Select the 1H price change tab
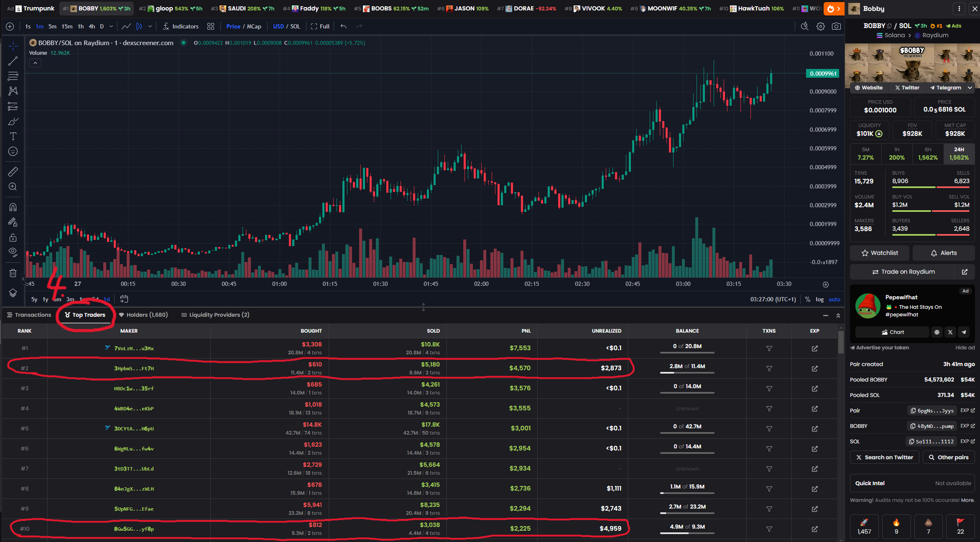Image resolution: width=980 pixels, height=542 pixels. pyautogui.click(x=896, y=154)
